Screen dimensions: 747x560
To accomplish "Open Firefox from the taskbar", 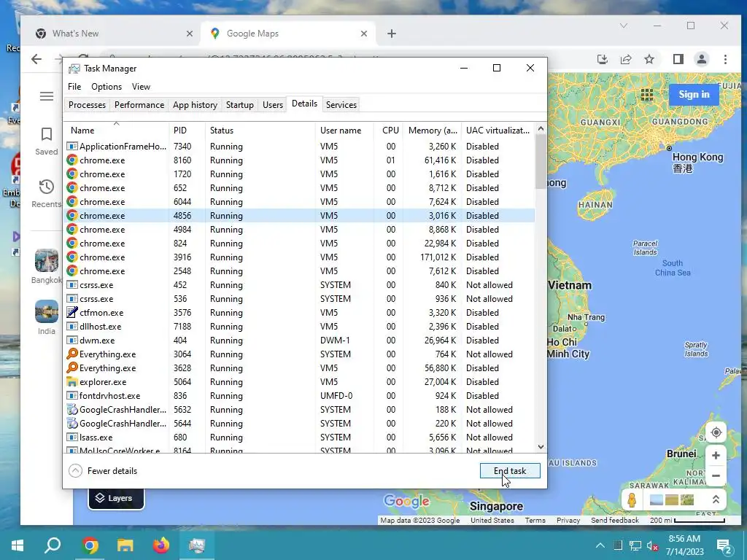I will pyautogui.click(x=160, y=545).
